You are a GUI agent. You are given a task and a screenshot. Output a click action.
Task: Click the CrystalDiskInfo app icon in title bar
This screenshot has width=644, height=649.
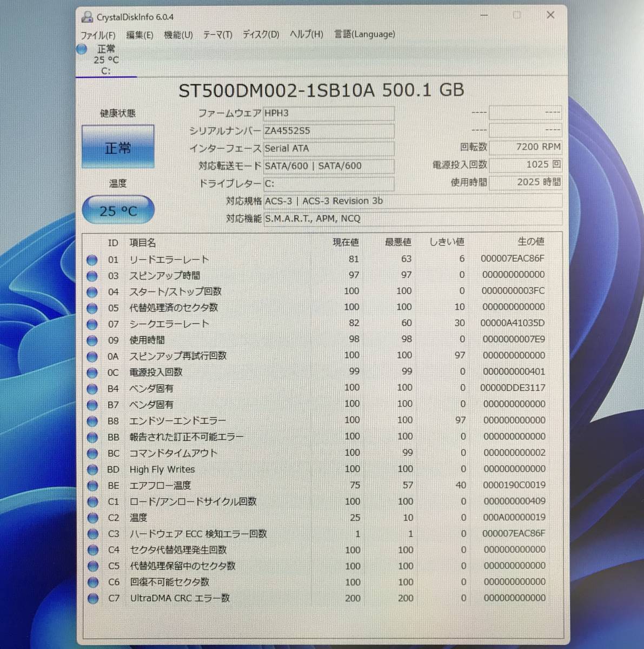87,17
